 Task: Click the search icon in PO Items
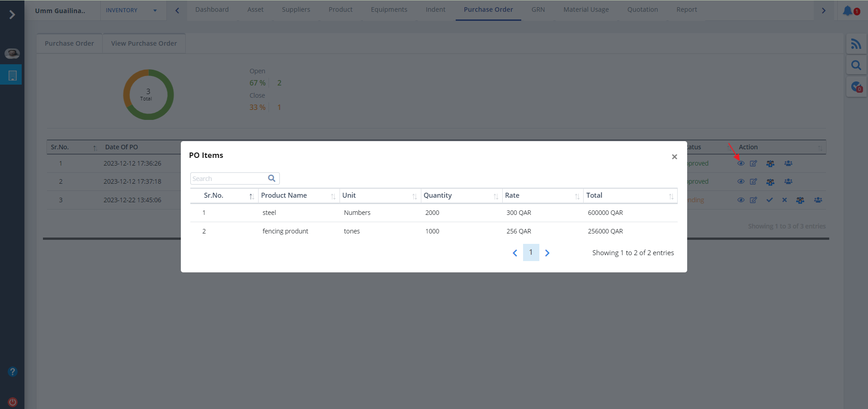(272, 178)
